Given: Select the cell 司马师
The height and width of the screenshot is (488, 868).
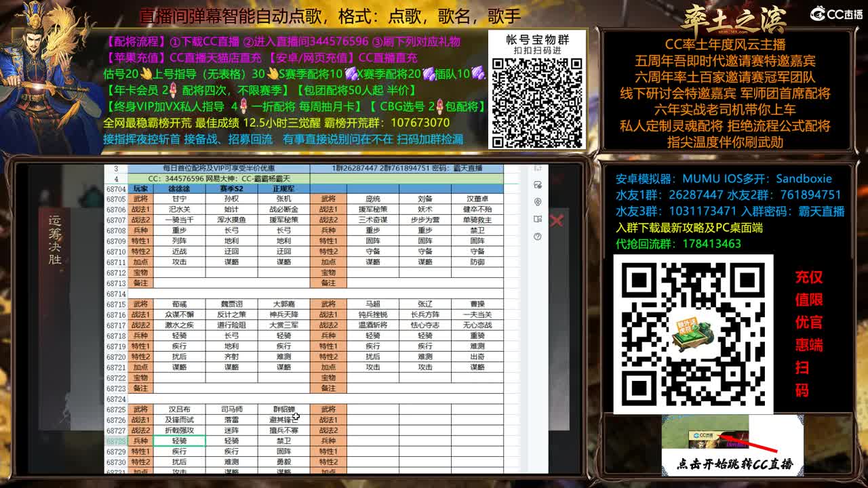Looking at the screenshot, I should [231, 410].
